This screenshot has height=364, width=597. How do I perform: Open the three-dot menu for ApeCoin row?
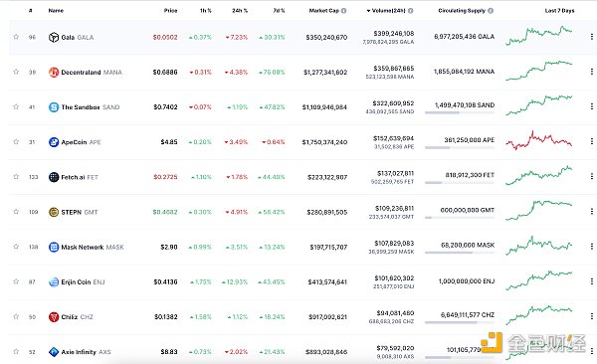pyautogui.click(x=592, y=141)
